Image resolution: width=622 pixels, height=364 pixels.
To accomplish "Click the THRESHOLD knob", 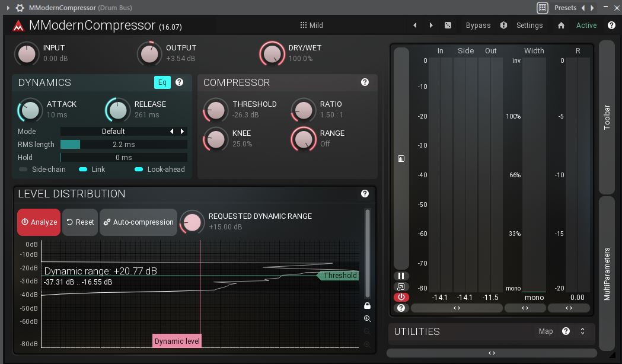I will [215, 110].
